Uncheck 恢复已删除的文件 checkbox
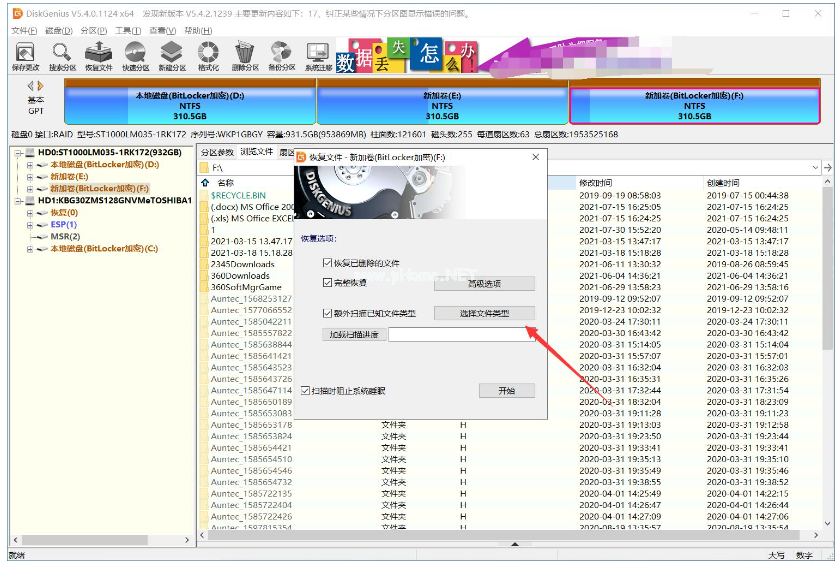This screenshot has height=567, width=840. coord(328,263)
